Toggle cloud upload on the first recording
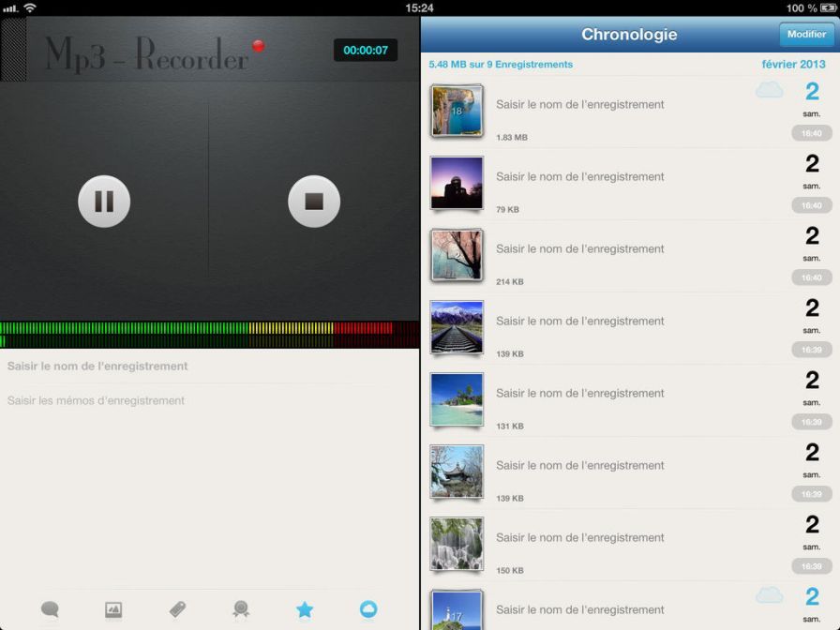The width and height of the screenshot is (840, 630). click(x=771, y=88)
